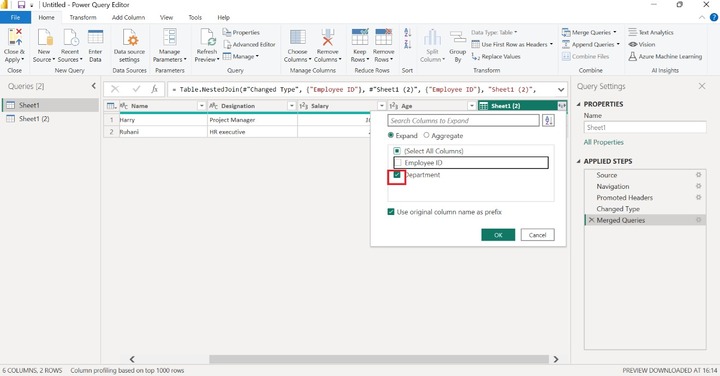Viewport: 720px width, 376px height.
Task: Switch to the View tab
Action: [166, 17]
